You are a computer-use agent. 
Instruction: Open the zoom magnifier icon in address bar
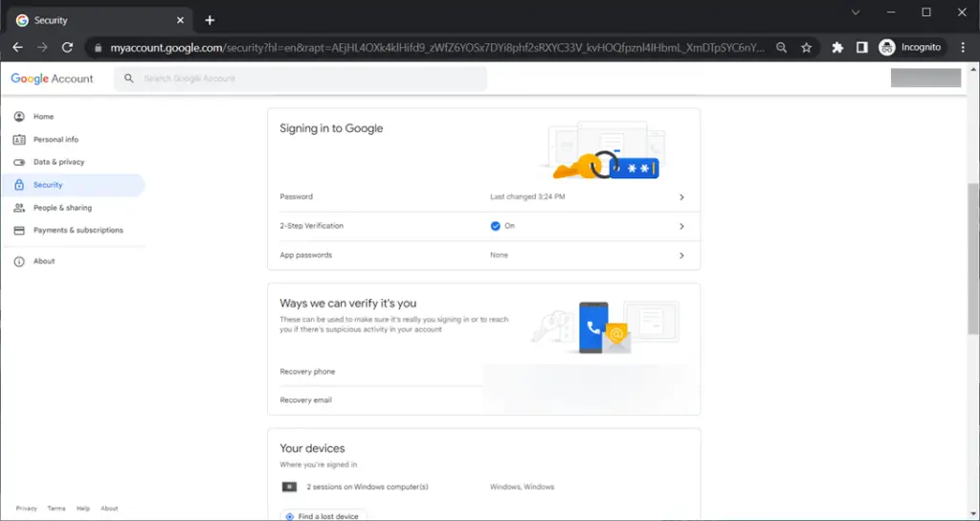coord(781,48)
